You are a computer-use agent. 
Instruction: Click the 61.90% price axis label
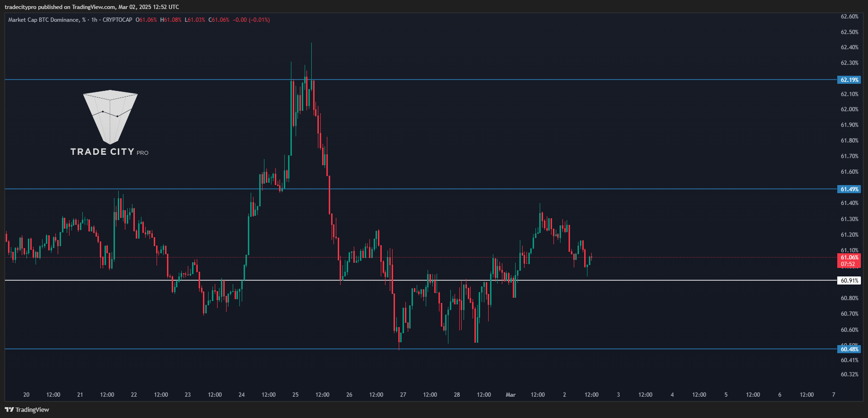850,125
